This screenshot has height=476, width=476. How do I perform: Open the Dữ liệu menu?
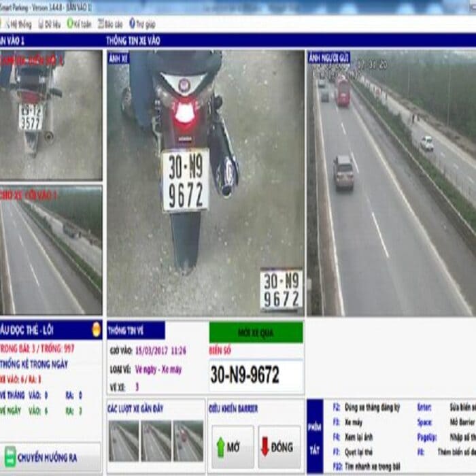coord(49,23)
